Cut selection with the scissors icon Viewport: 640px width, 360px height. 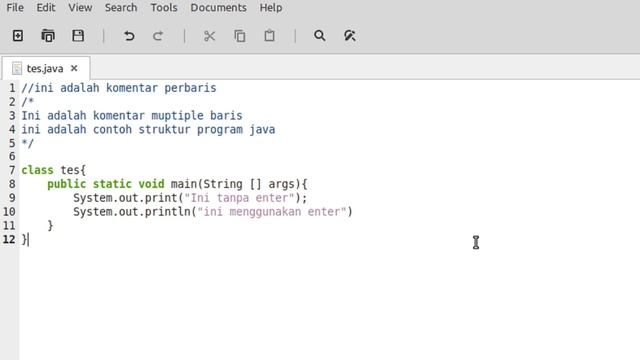tap(209, 36)
